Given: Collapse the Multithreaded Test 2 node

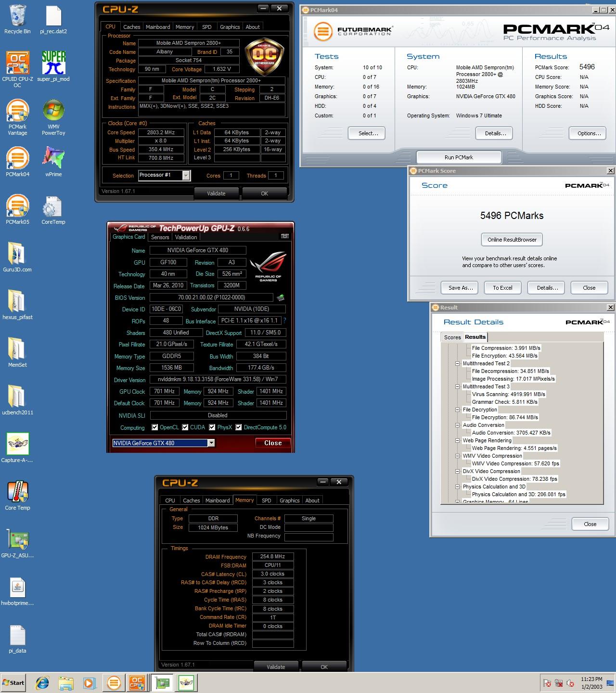Looking at the screenshot, I should click(x=458, y=363).
